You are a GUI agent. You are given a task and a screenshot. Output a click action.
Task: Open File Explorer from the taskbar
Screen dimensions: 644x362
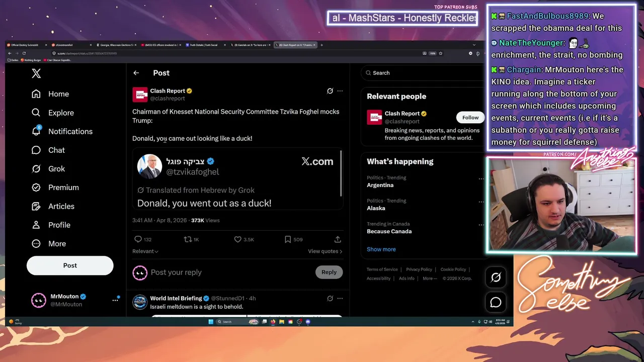coord(282,322)
